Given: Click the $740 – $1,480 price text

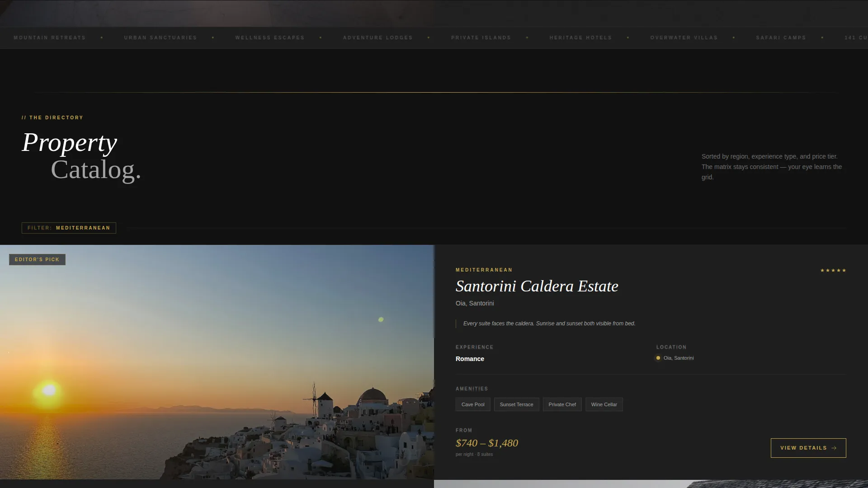Looking at the screenshot, I should [487, 443].
